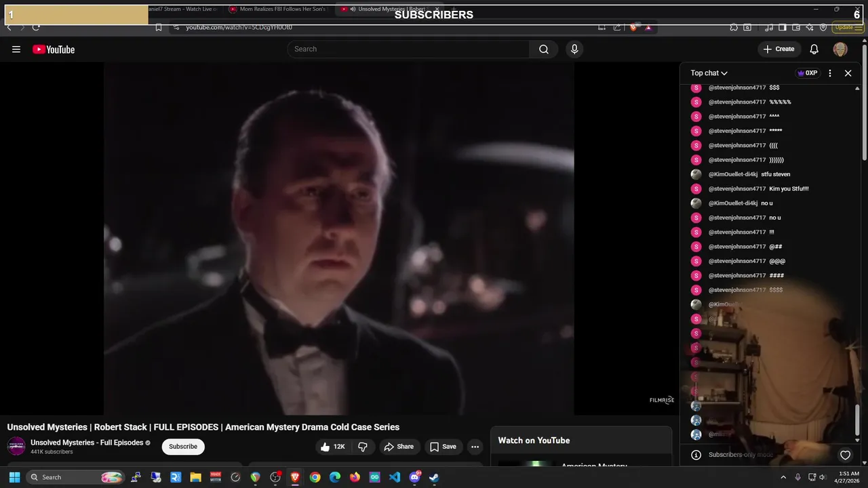Viewport: 868px width, 488px height.
Task: Open the live chat options menu
Action: point(830,73)
